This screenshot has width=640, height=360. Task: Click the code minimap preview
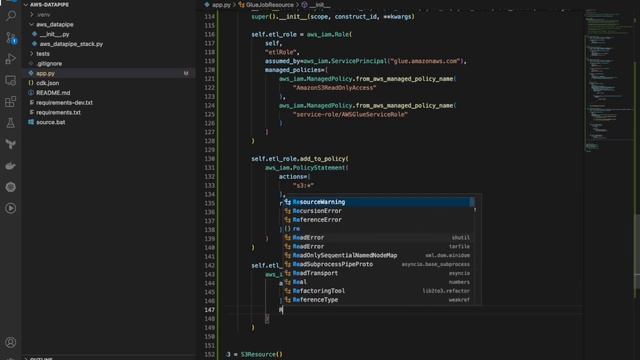coord(608,80)
